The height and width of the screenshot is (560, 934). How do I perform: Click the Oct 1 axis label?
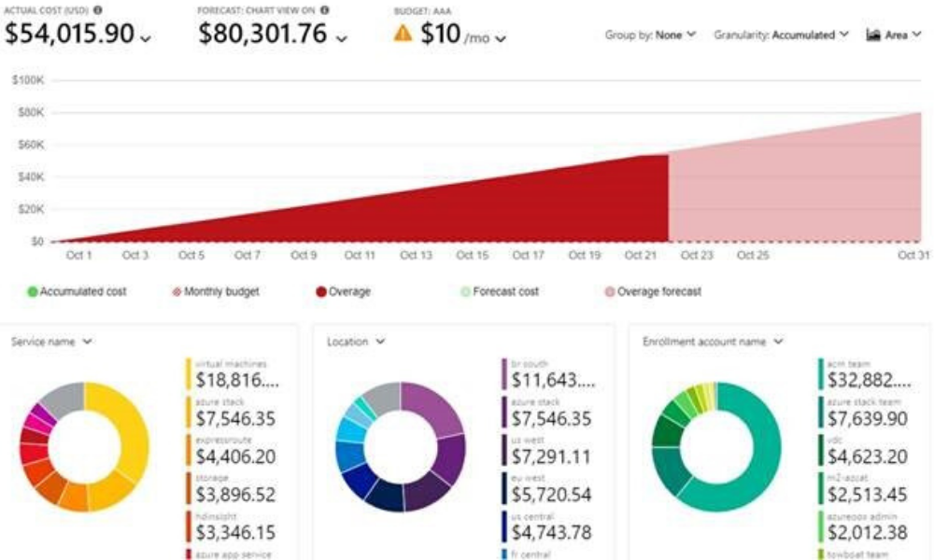[78, 256]
